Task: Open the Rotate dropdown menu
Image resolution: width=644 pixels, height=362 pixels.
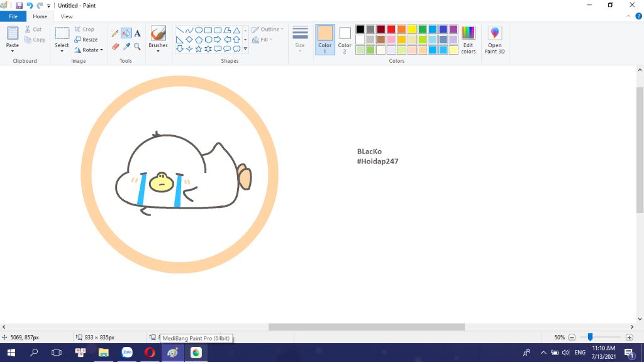Action: click(89, 50)
